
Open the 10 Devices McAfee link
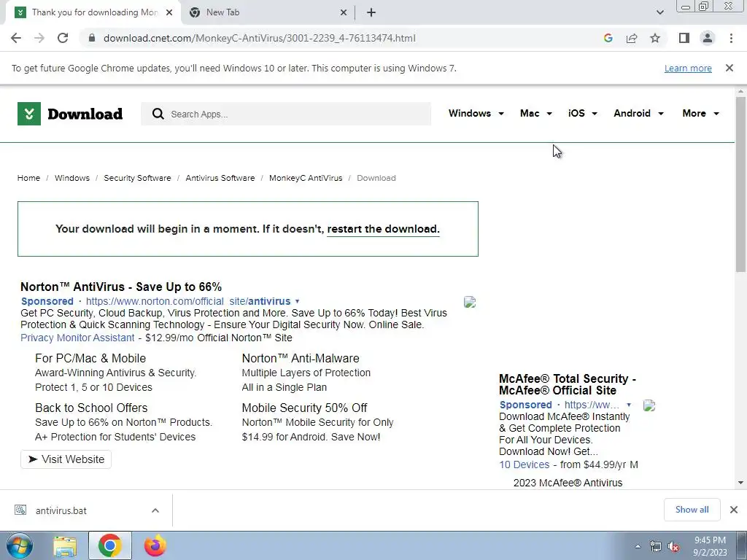(x=524, y=464)
